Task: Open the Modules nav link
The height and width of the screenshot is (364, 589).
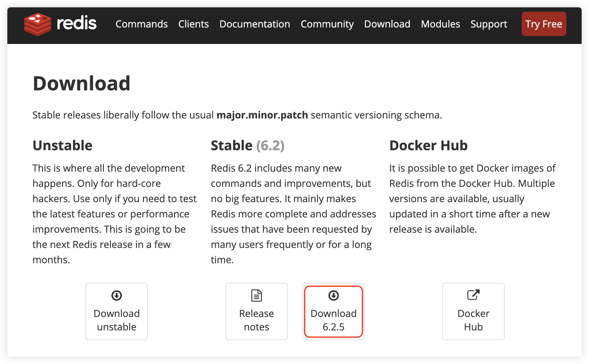Action: (x=440, y=24)
